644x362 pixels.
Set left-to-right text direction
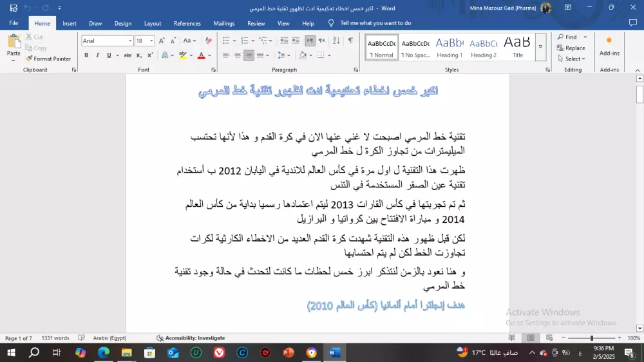[310, 41]
